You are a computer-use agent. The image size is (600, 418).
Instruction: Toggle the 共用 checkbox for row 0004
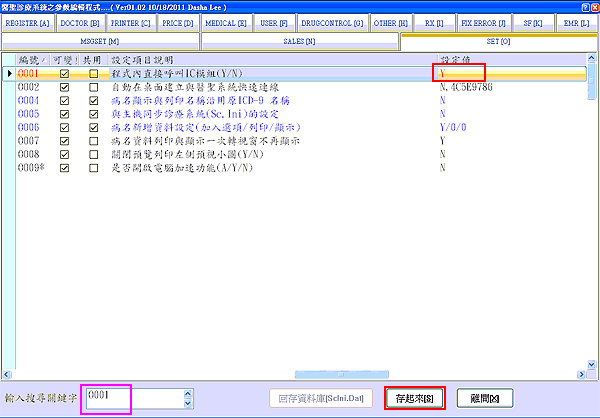click(x=93, y=101)
